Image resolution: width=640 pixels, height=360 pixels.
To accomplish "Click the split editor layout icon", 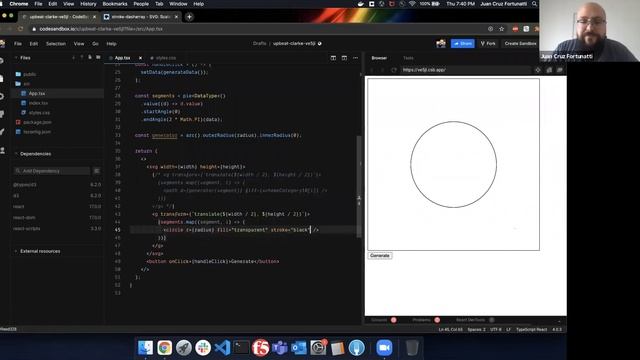I will click(x=333, y=58).
